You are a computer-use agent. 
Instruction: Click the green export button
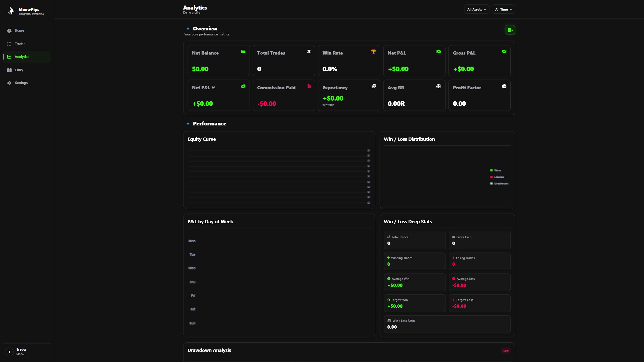coord(510,30)
